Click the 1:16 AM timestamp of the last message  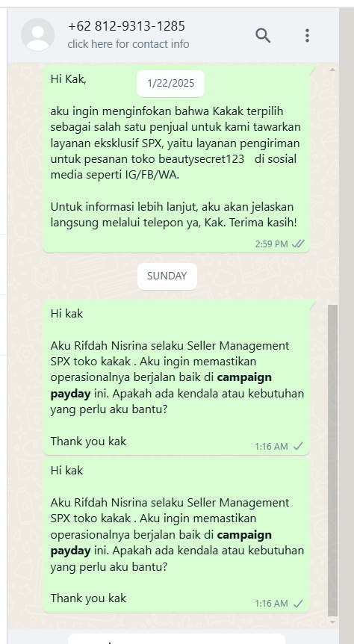tap(271, 604)
